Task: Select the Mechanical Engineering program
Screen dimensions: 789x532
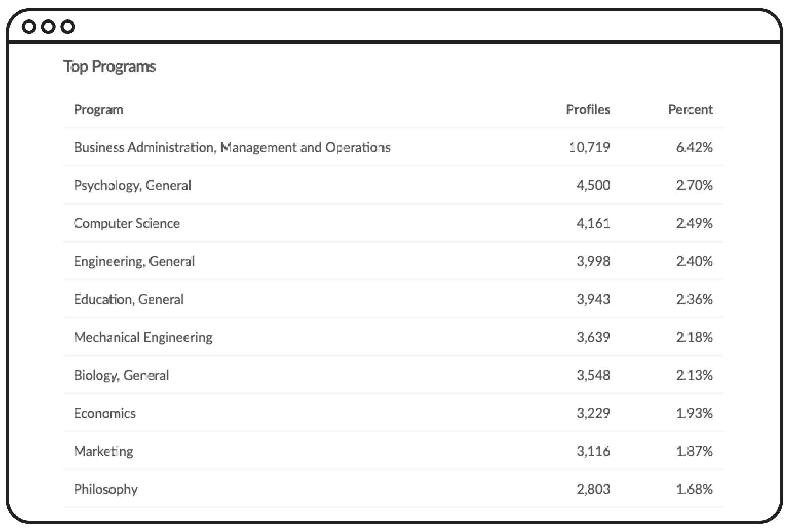Action: tap(143, 337)
